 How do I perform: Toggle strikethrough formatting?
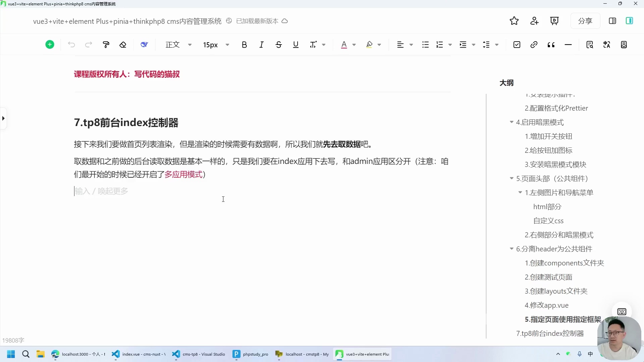[279, 44]
